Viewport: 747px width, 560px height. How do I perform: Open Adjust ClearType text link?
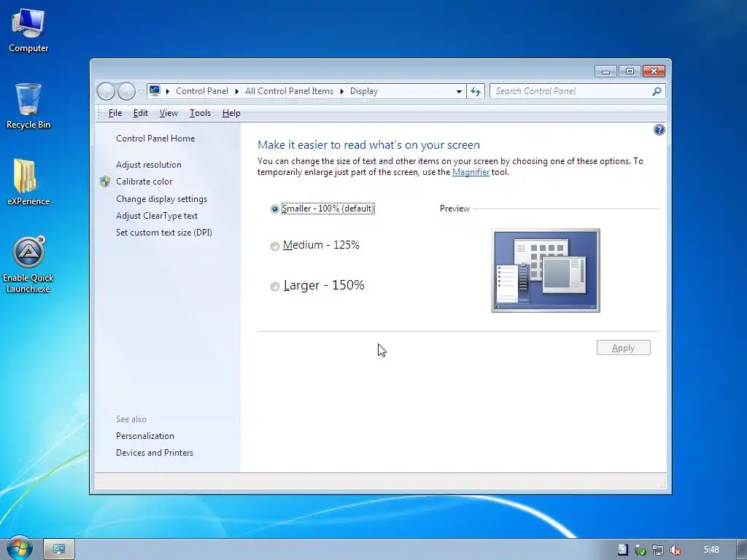157,216
